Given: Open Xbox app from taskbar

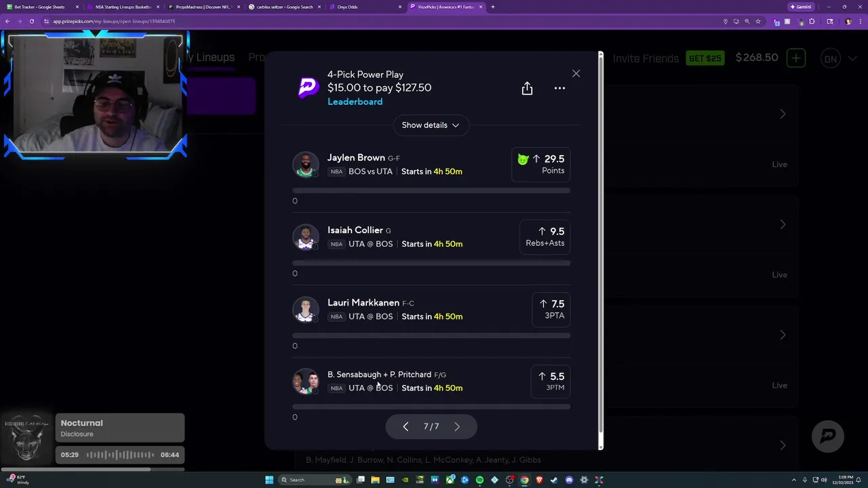Looking at the screenshot, I should (450, 480).
